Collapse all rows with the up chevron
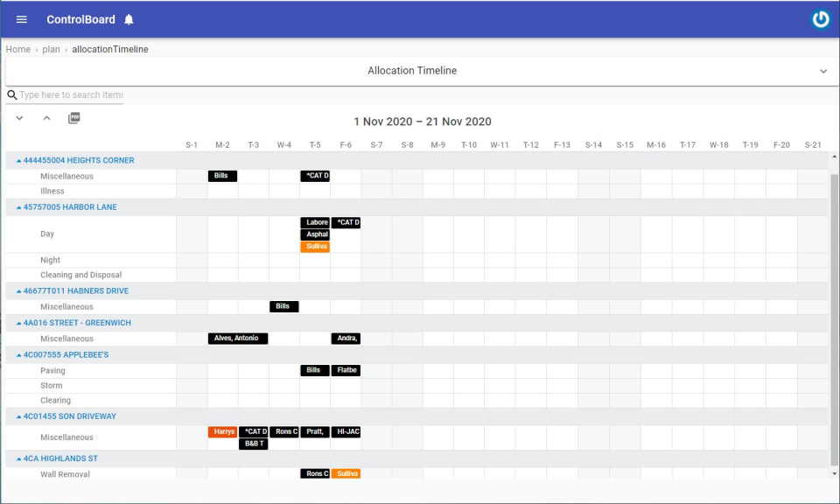This screenshot has height=504, width=840. click(46, 116)
